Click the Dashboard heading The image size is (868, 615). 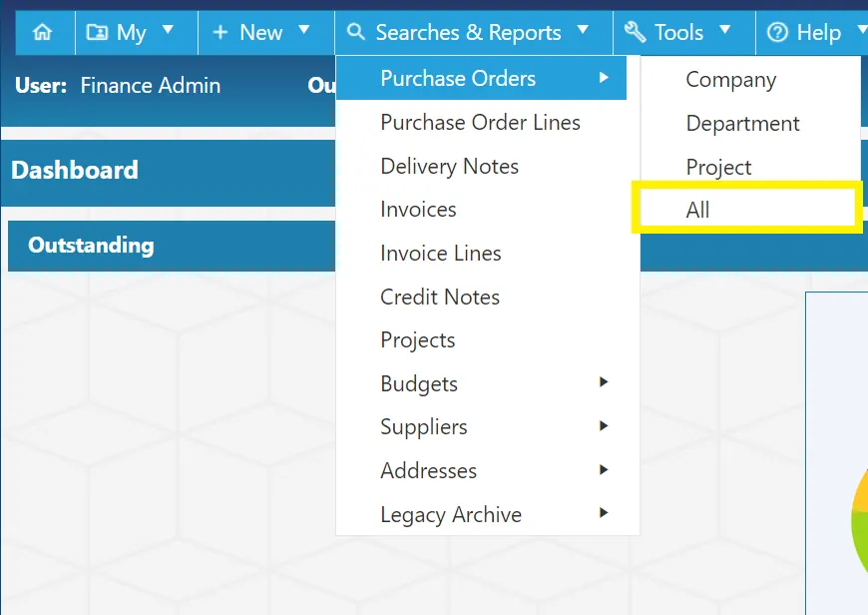(75, 170)
